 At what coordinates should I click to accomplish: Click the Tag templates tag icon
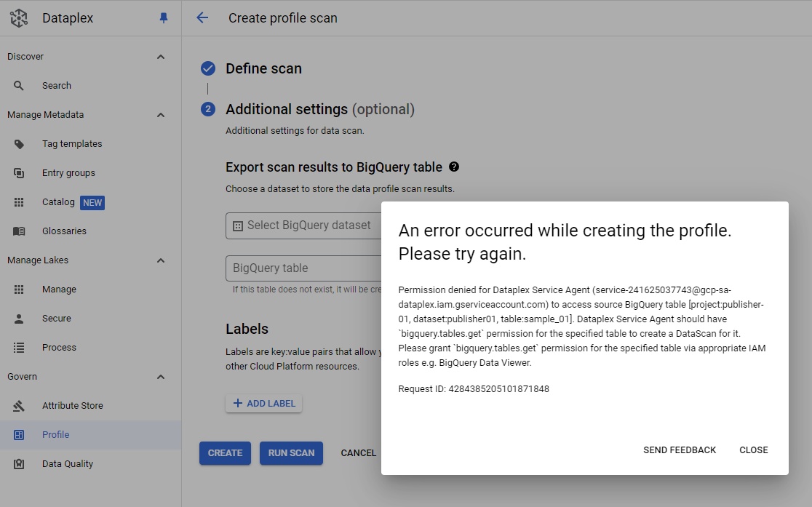tap(19, 144)
